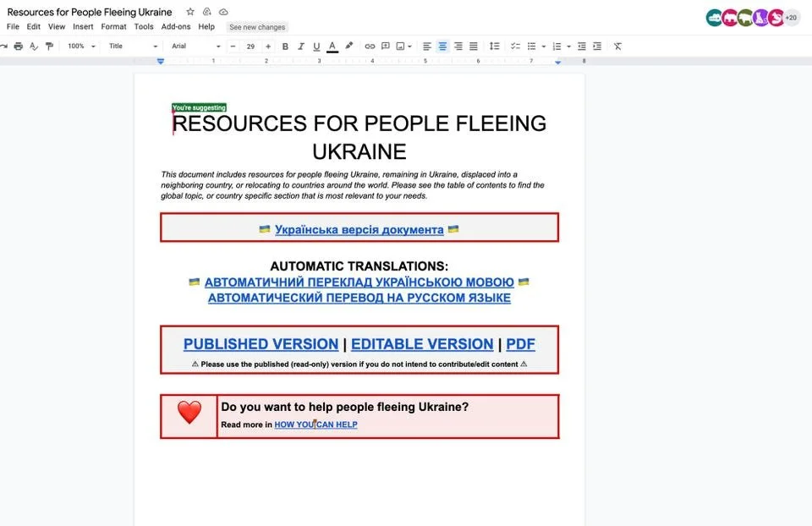
Task: Insert an image using the toolbar icon
Action: (400, 46)
